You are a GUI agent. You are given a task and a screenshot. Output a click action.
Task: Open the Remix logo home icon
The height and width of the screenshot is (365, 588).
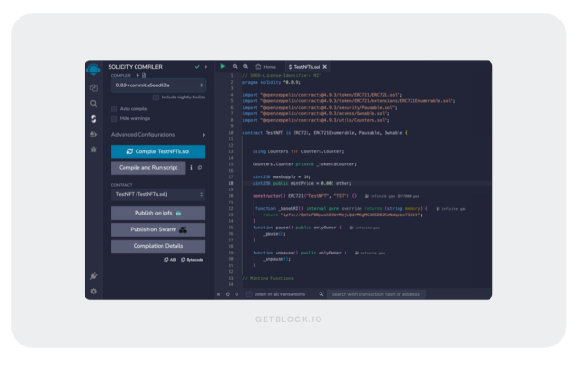click(x=94, y=70)
